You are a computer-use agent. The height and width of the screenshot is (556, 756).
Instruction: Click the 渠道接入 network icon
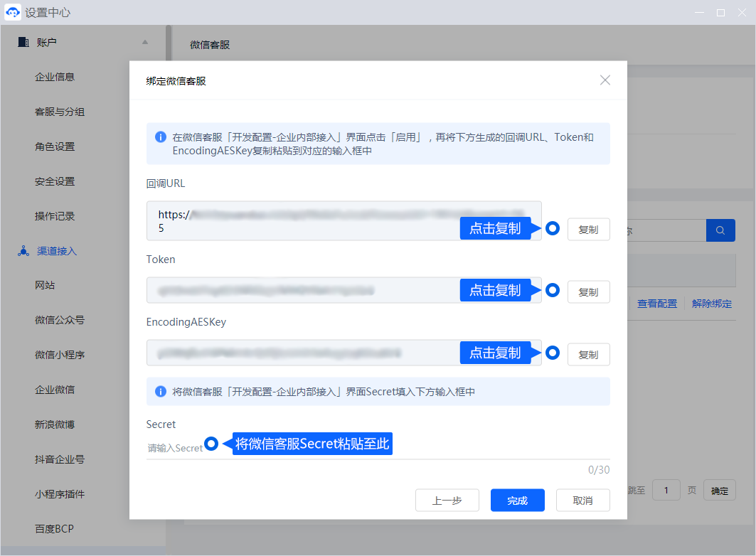click(23, 251)
